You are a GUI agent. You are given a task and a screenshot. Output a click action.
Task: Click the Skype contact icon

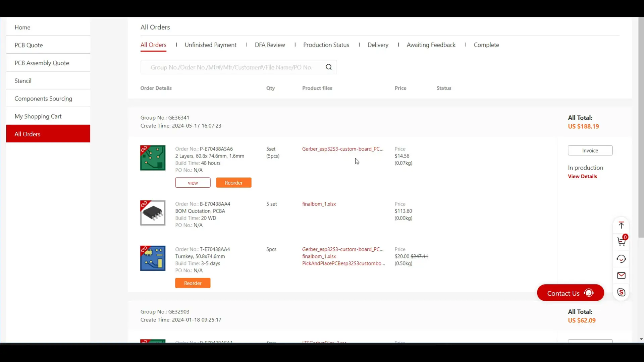point(621,292)
